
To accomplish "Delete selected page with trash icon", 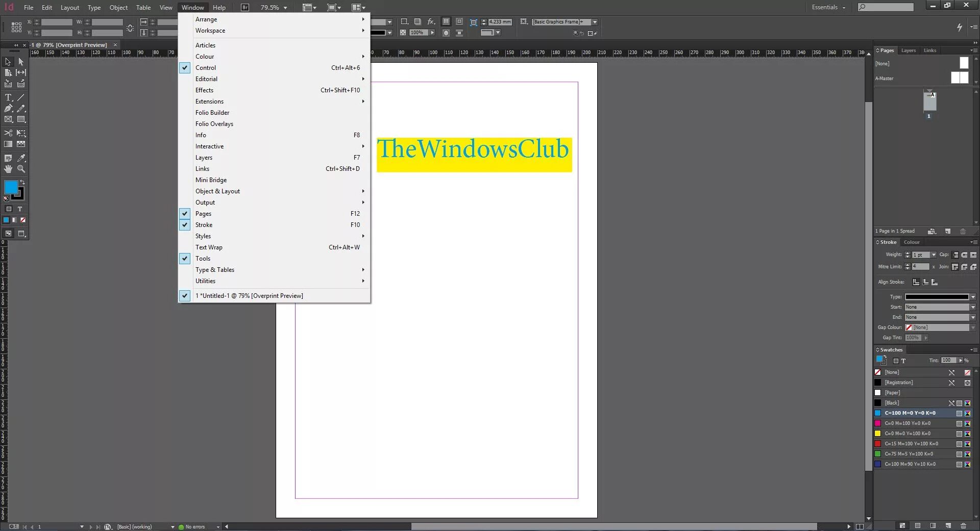I will coord(963,231).
